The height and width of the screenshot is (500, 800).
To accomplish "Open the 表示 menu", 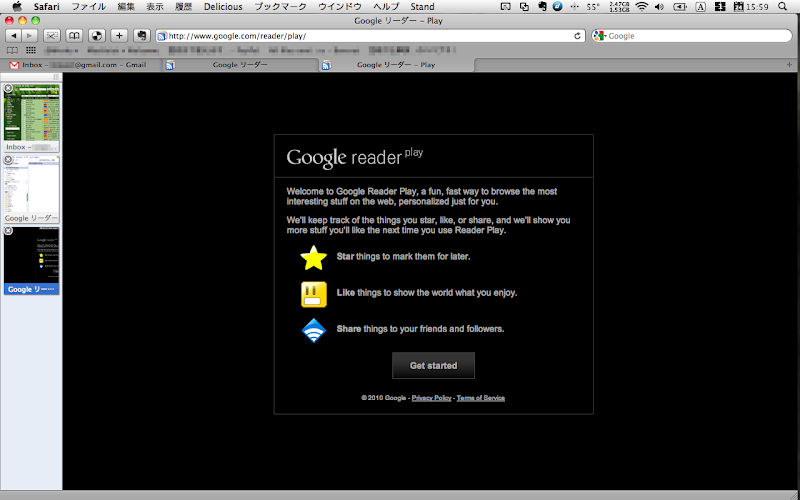I will coord(155,7).
